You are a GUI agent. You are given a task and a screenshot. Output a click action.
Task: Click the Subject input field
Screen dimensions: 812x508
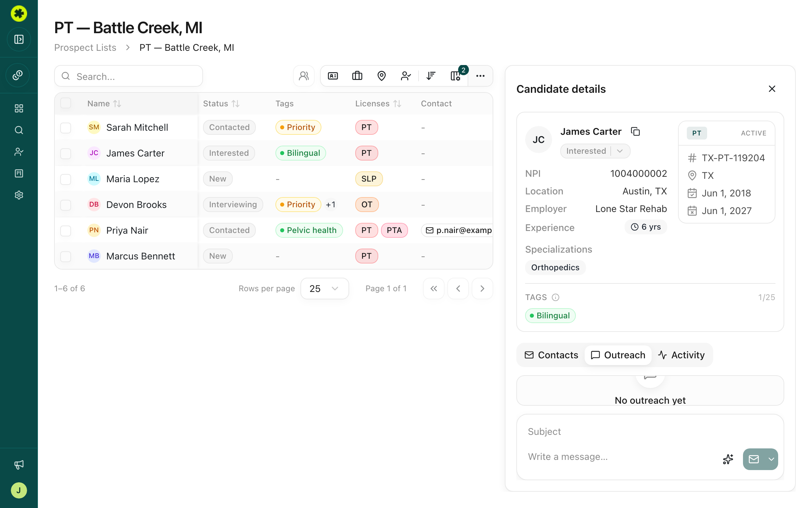650,431
